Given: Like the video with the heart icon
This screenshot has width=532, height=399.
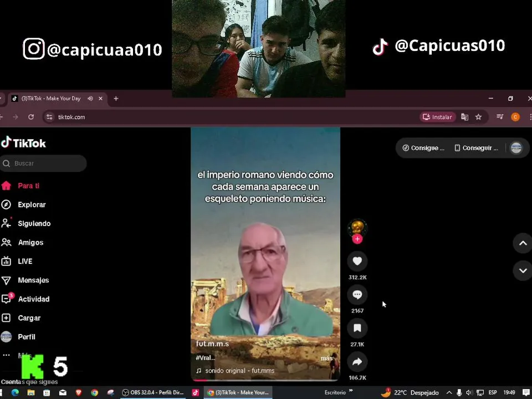Looking at the screenshot, I should tap(357, 261).
